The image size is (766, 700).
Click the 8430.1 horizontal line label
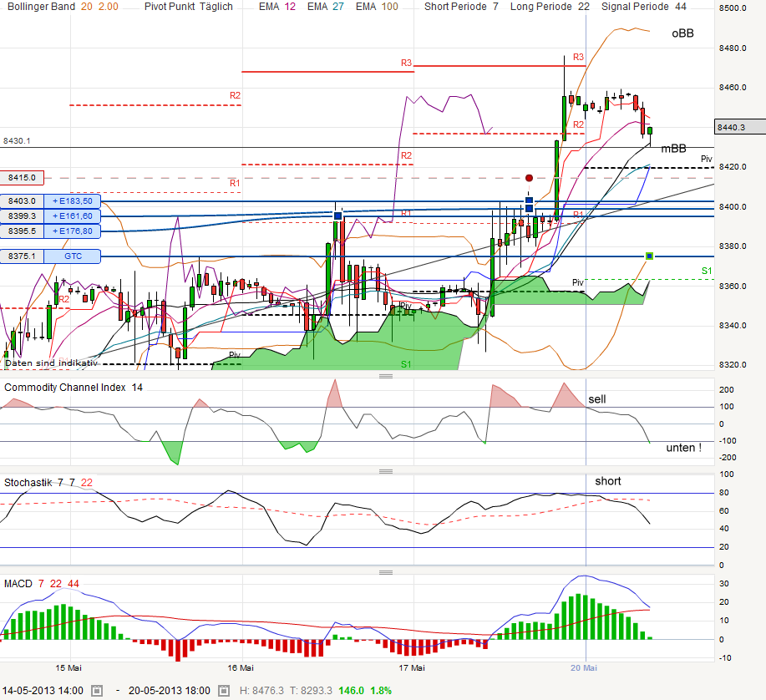coord(17,140)
